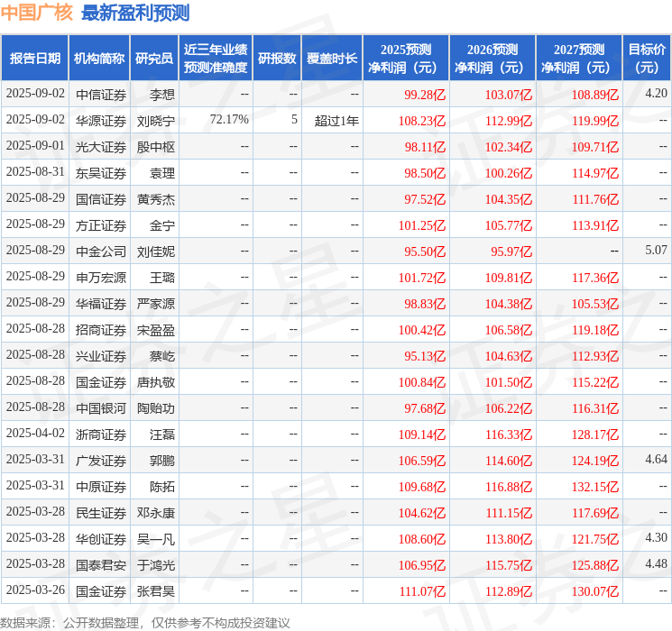Click the 申万宏源 institution cell
Image resolution: width=672 pixels, height=631 pixels.
tap(101, 277)
